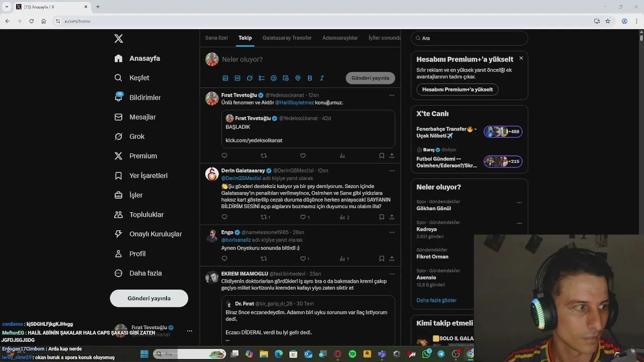Viewport: 644px width, 362px height.
Task: Repost the Fırat Tevetoğlu post
Action: (264, 156)
